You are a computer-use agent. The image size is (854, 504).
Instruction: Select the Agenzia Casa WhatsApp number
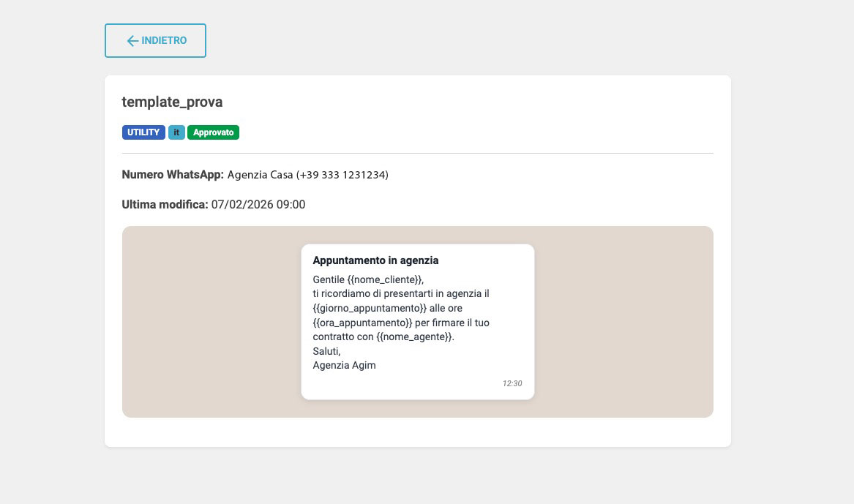(x=307, y=175)
